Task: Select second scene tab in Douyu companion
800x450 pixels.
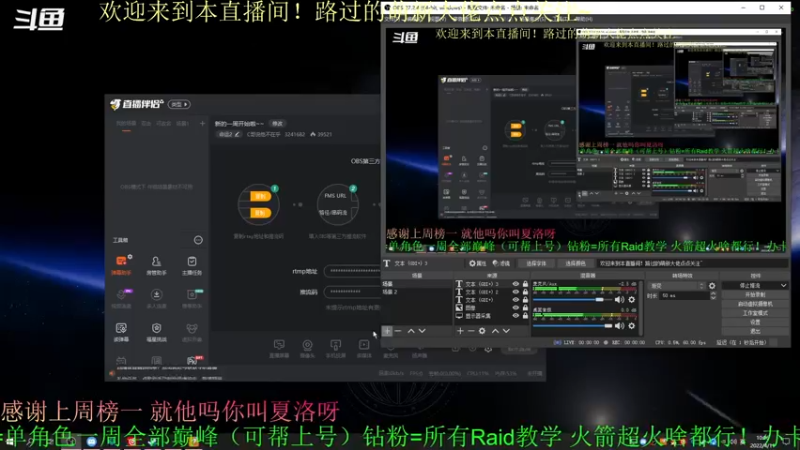Action: 146,123
